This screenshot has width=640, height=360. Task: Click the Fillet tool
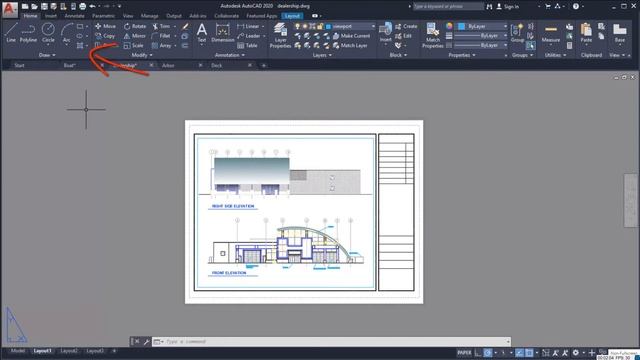[x=162, y=36]
